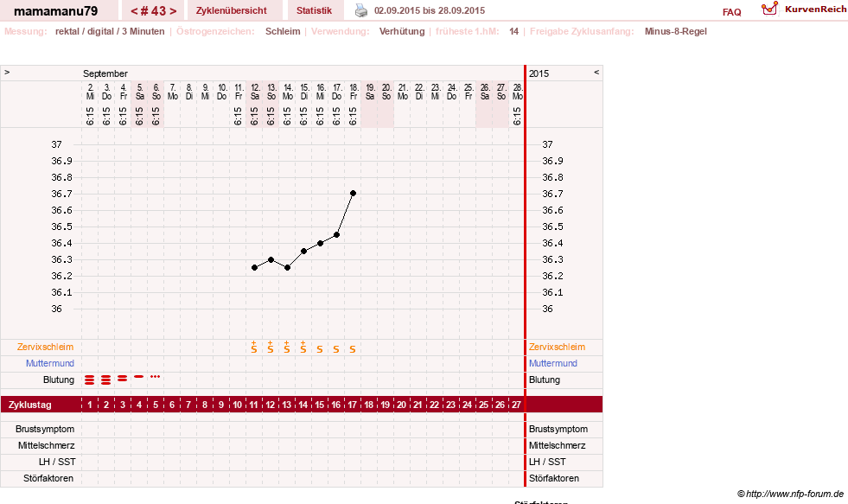The width and height of the screenshot is (848, 504).
Task: Click the left Blutung row label
Action: tap(59, 380)
